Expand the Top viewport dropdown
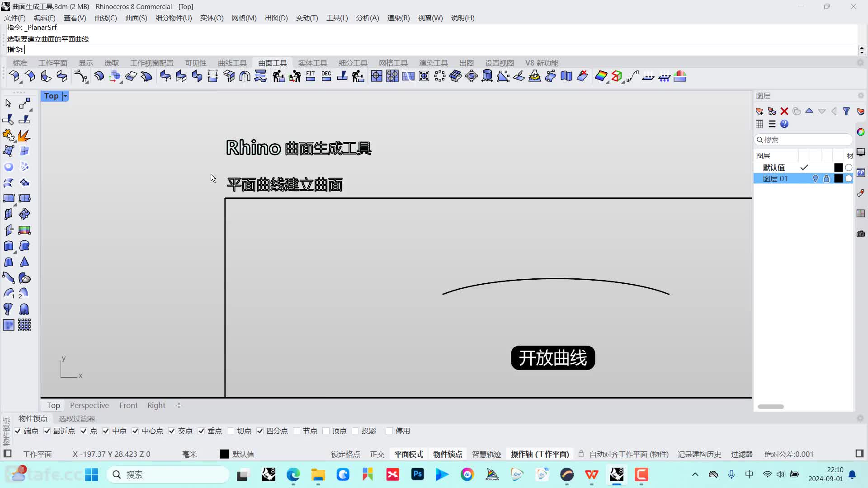 [65, 96]
